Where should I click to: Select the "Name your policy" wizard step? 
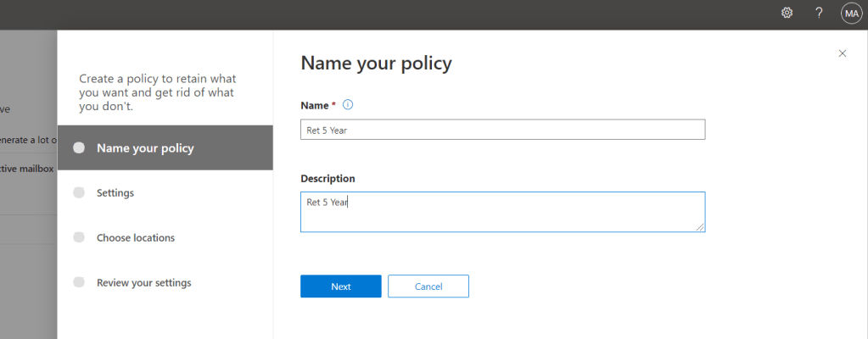coord(145,148)
